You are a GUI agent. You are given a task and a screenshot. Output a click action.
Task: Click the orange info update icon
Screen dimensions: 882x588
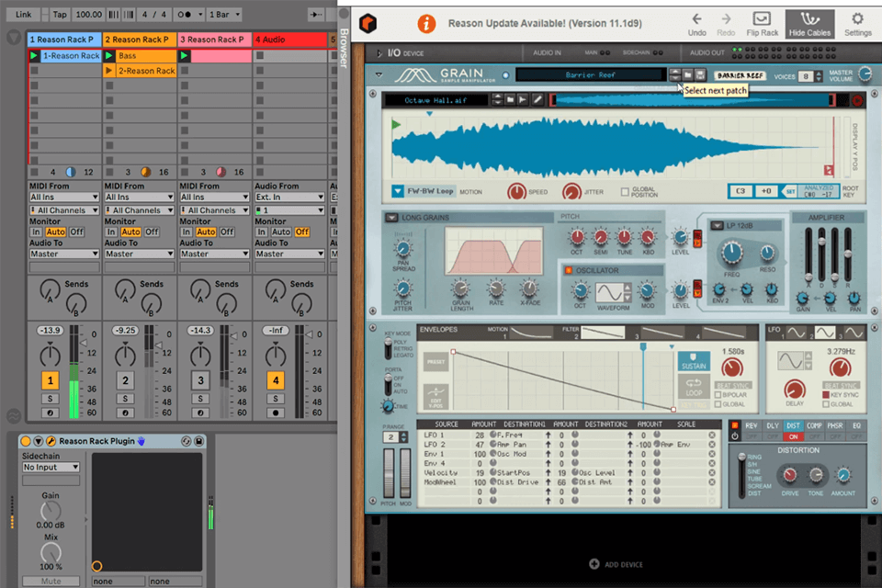click(426, 24)
